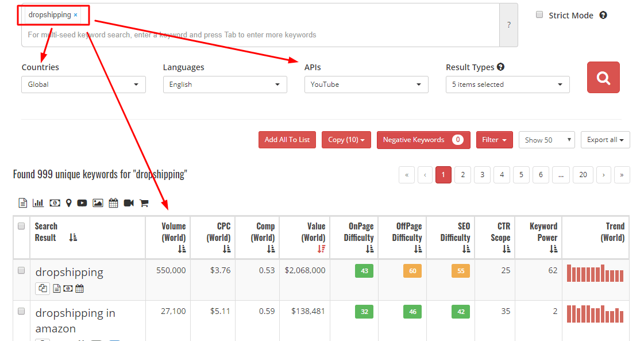This screenshot has width=644, height=341.
Task: Click the Strict Mode help question icon
Action: (x=603, y=16)
